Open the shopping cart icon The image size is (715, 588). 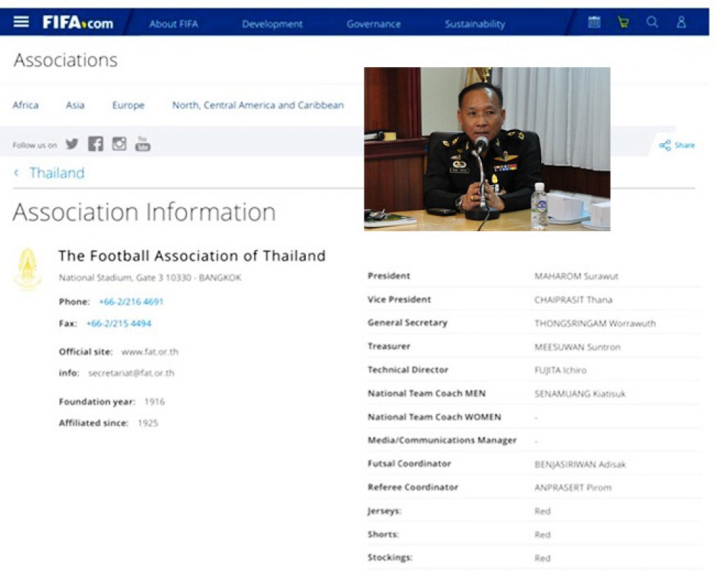tap(624, 22)
